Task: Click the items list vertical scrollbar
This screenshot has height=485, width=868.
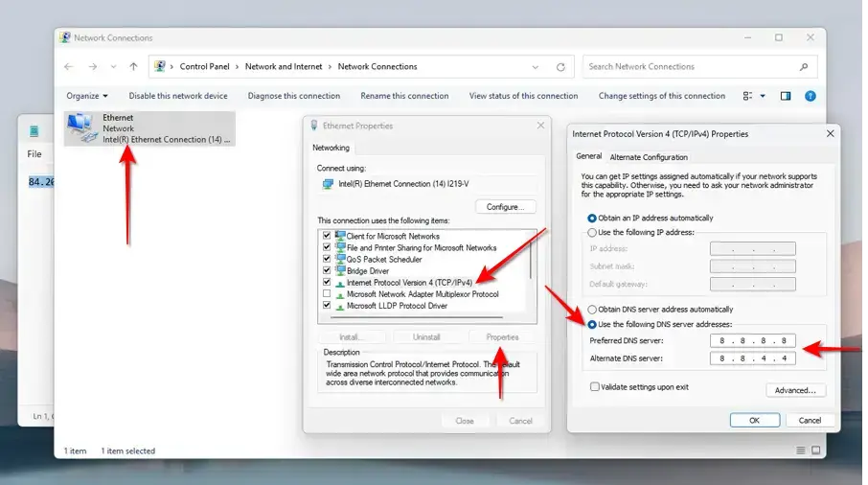Action: (531, 260)
